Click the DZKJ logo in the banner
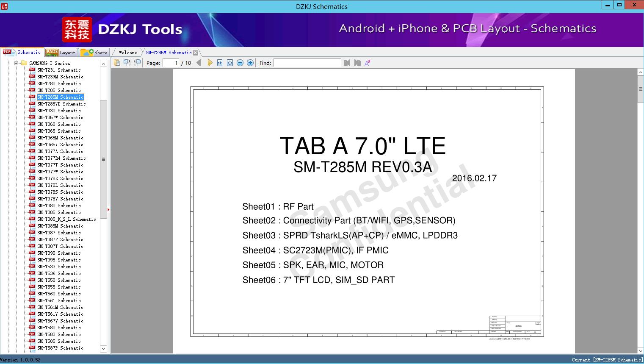Image resolution: width=644 pixels, height=364 pixels. (77, 29)
